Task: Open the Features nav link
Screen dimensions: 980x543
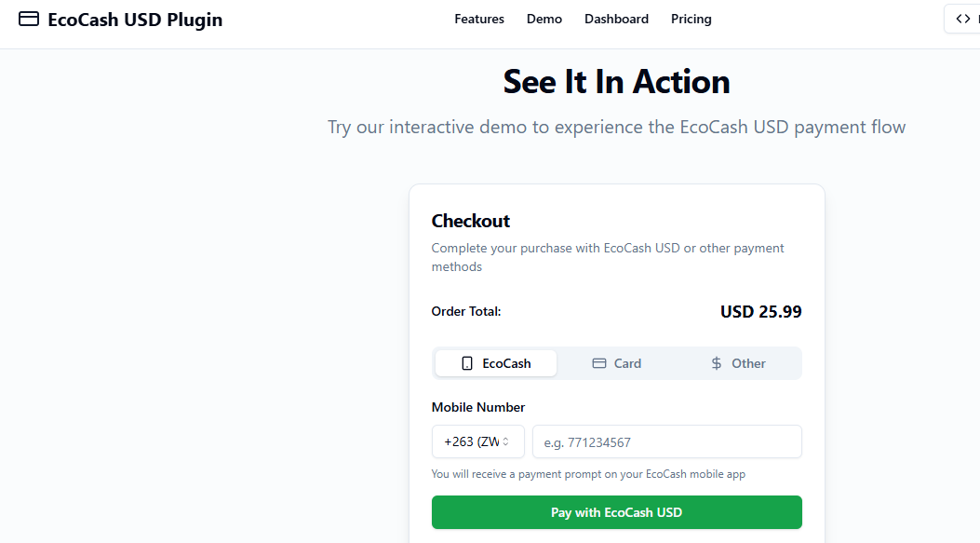Action: [479, 20]
